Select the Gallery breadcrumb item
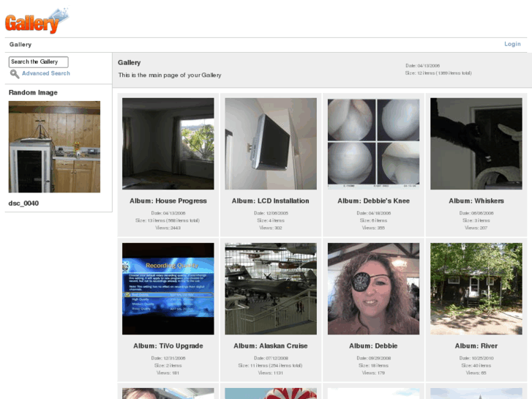The height and width of the screenshot is (399, 532). tap(20, 45)
